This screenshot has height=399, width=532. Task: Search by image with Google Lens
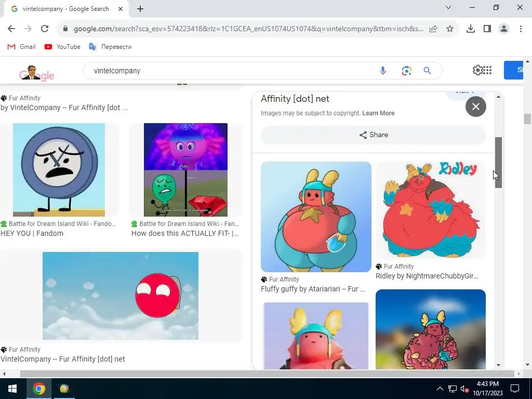[406, 71]
